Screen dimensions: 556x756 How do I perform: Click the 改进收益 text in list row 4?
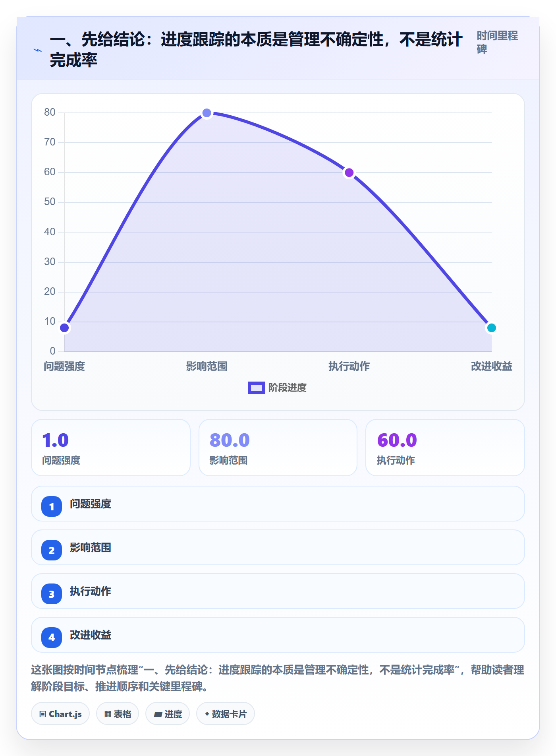coord(91,635)
